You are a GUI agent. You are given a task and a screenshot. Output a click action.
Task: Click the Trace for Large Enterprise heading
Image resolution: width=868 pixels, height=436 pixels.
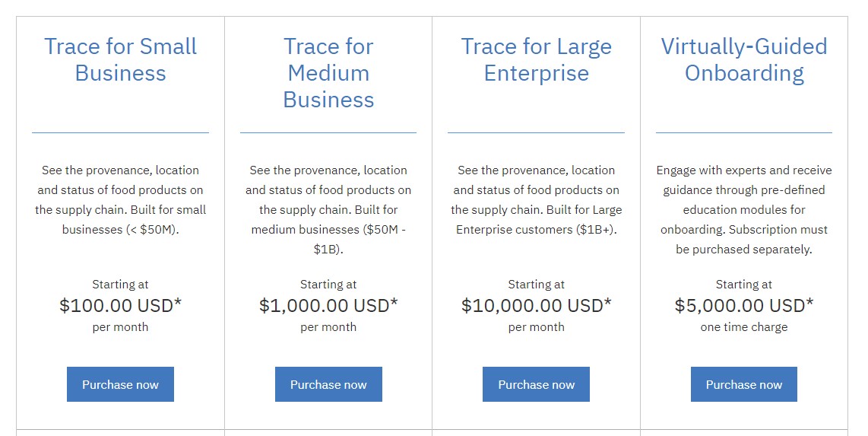536,59
